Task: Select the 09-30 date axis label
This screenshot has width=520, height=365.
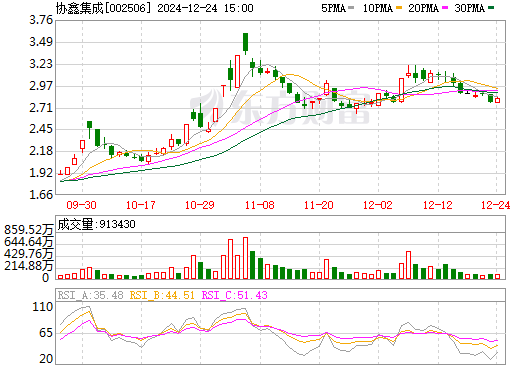Action: coord(82,205)
